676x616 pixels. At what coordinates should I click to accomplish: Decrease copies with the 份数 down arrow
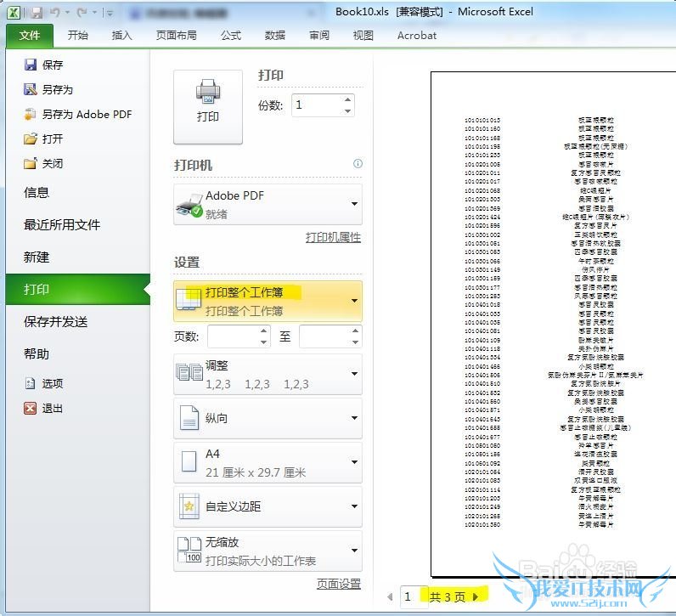(348, 110)
